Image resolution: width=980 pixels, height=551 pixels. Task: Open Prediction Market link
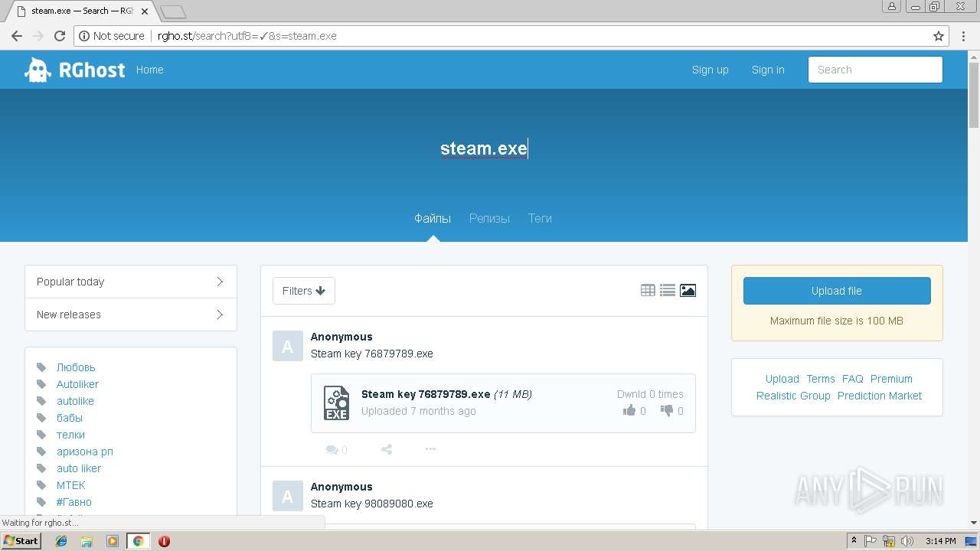pyautogui.click(x=880, y=396)
